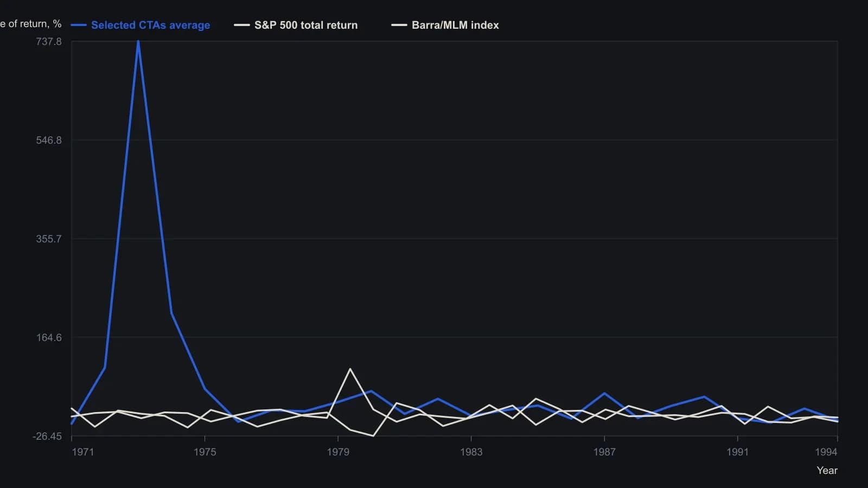Screen dimensions: 868x488
Task: Toggle the S&P 500 total return legend entry
Action: (296, 25)
